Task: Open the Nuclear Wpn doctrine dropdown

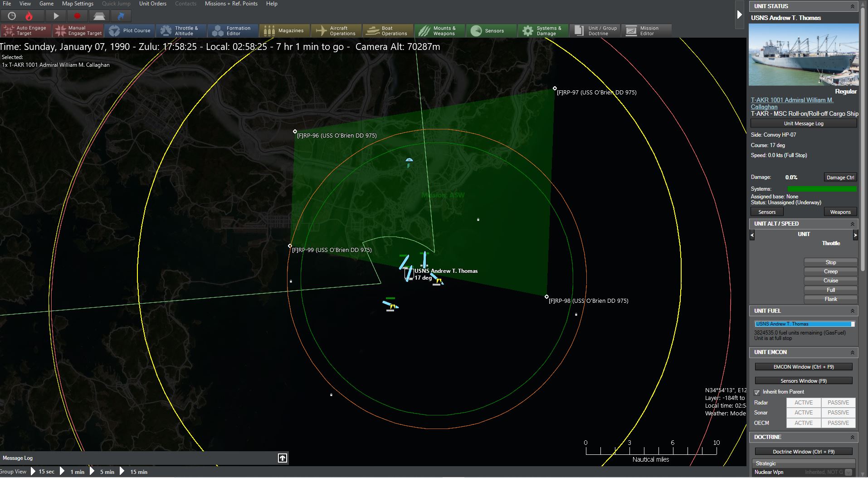Action: pos(848,472)
